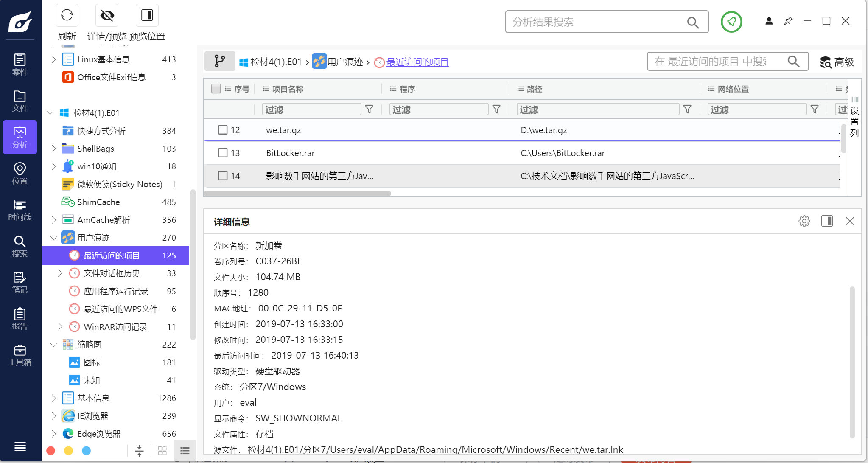Click the 高级 advanced search button
868x463 pixels.
[837, 62]
